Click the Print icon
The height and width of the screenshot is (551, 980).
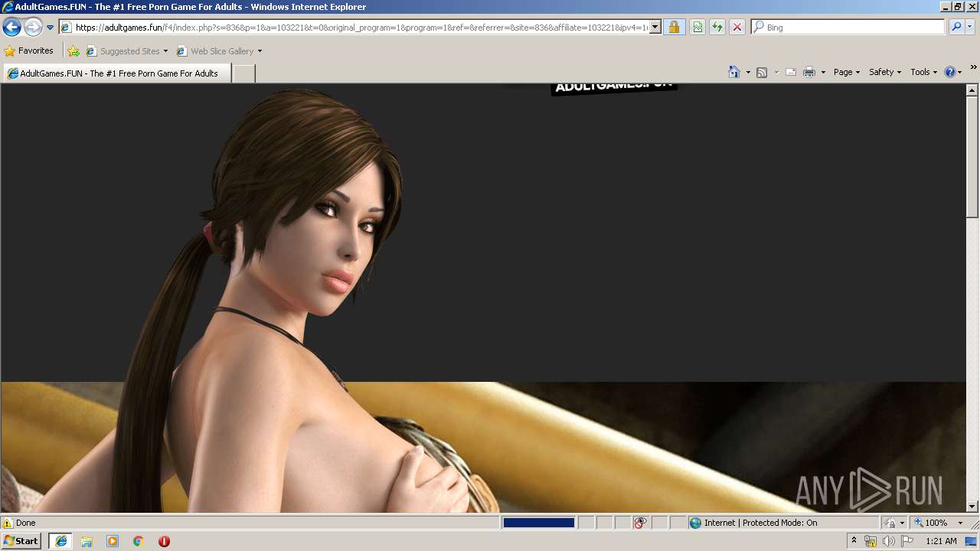click(x=809, y=72)
